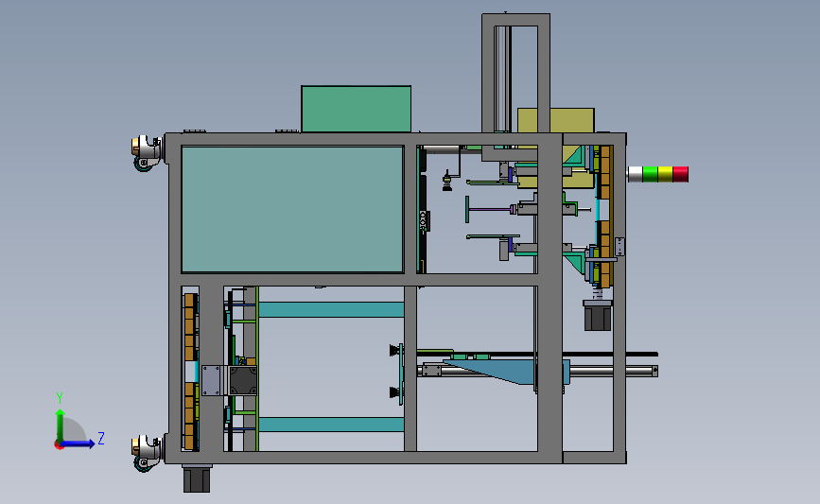Click the upper teal horizontal beam in the lower bay

click(332, 309)
